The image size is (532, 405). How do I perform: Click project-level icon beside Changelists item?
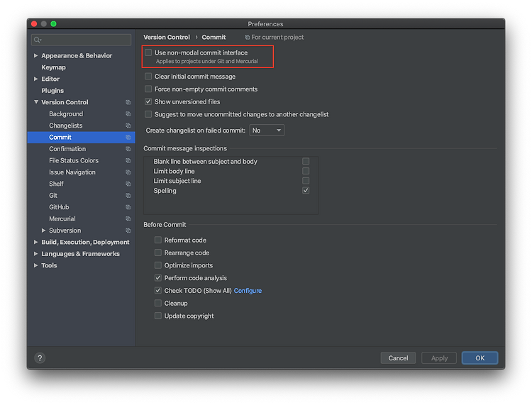128,126
